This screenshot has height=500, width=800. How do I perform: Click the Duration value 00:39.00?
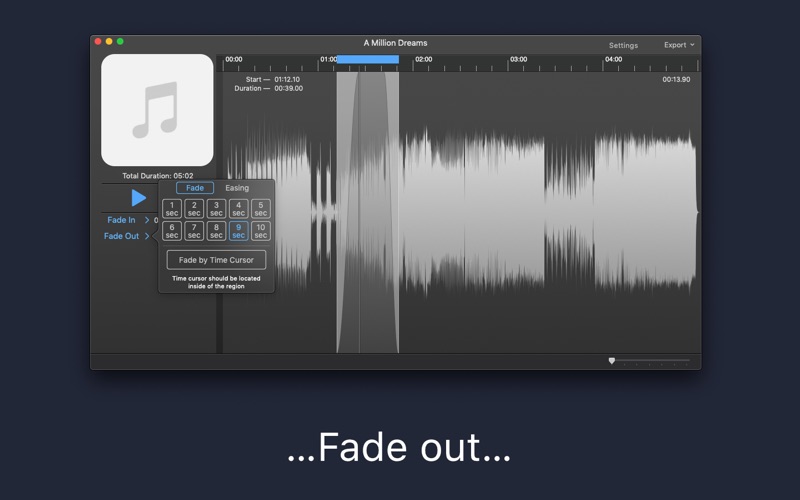[289, 88]
